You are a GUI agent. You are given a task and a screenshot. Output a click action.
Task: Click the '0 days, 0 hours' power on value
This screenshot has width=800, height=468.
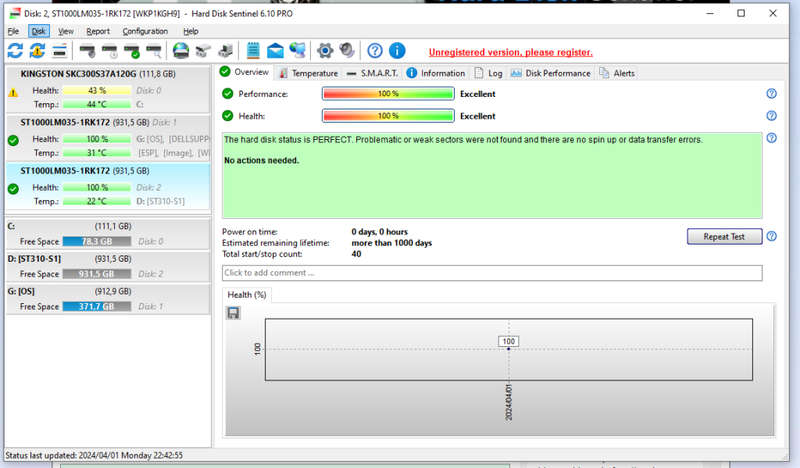[x=379, y=232]
